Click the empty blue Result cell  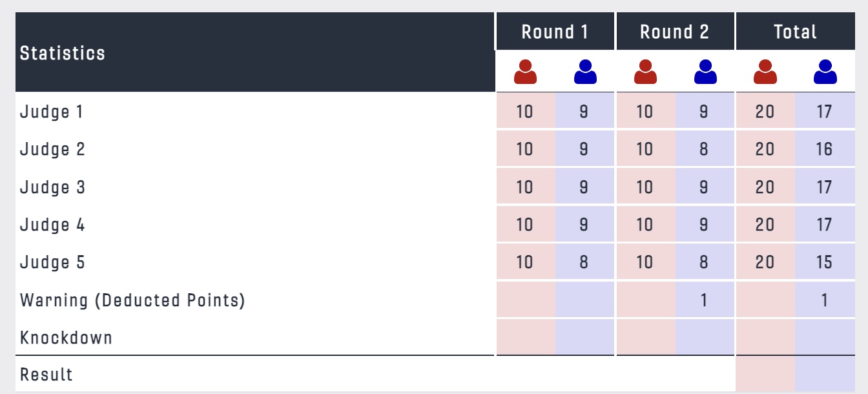click(825, 374)
